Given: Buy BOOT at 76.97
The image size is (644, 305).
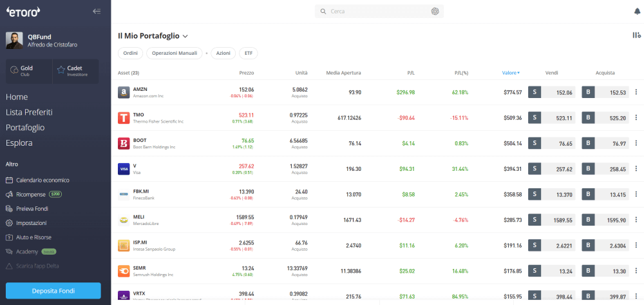Looking at the screenshot, I should pos(605,143).
